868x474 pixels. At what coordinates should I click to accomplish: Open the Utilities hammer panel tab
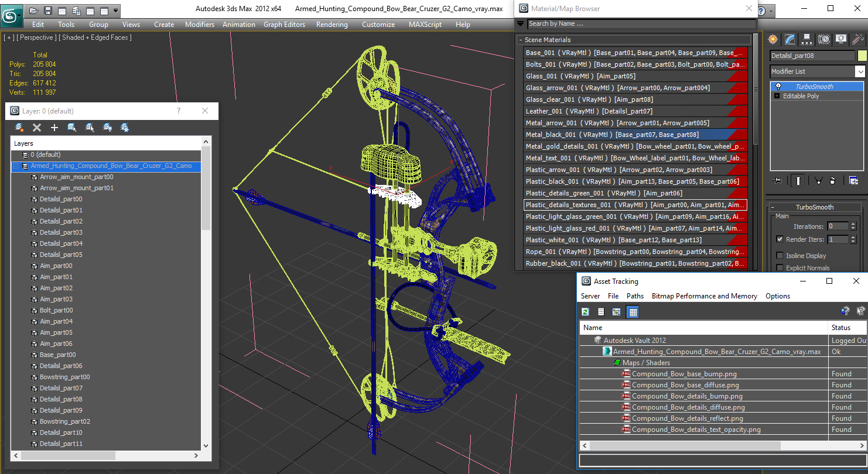pyautogui.click(x=858, y=39)
